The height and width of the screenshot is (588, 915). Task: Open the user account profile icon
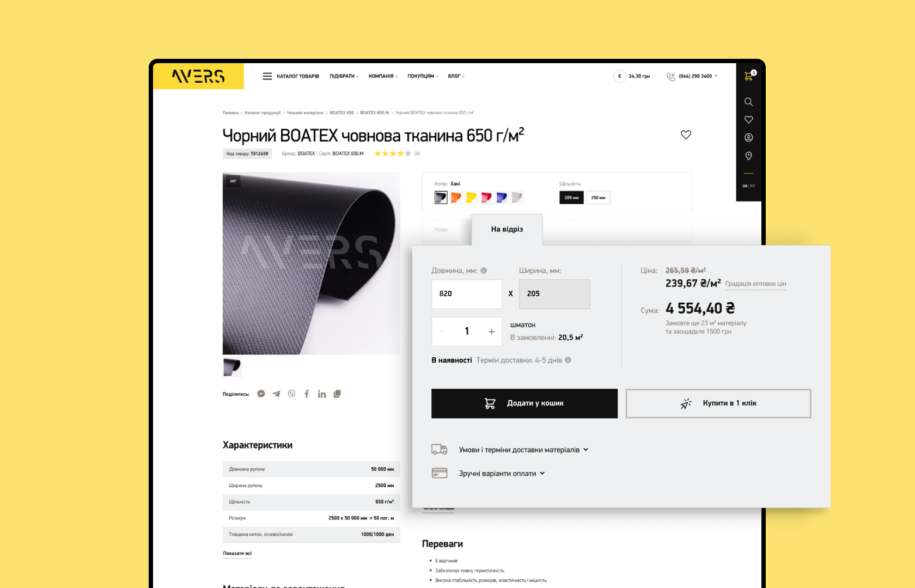[748, 138]
